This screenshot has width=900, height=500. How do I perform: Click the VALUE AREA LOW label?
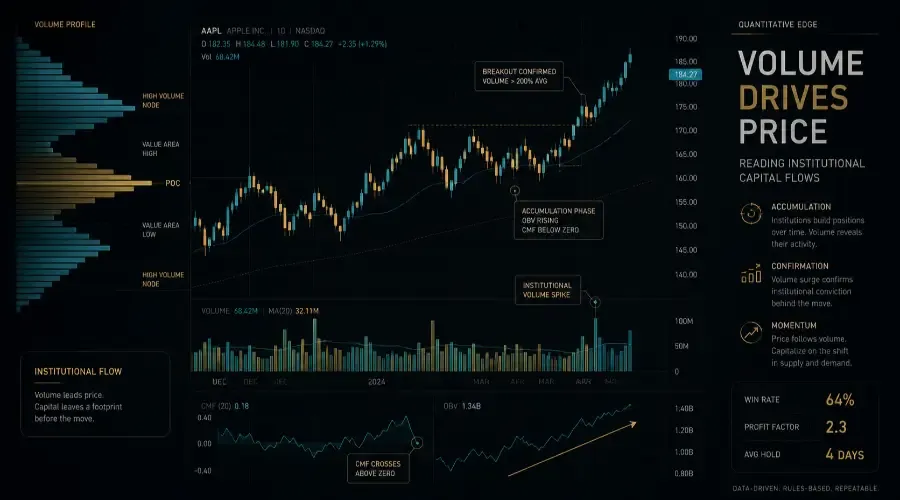coord(161,230)
